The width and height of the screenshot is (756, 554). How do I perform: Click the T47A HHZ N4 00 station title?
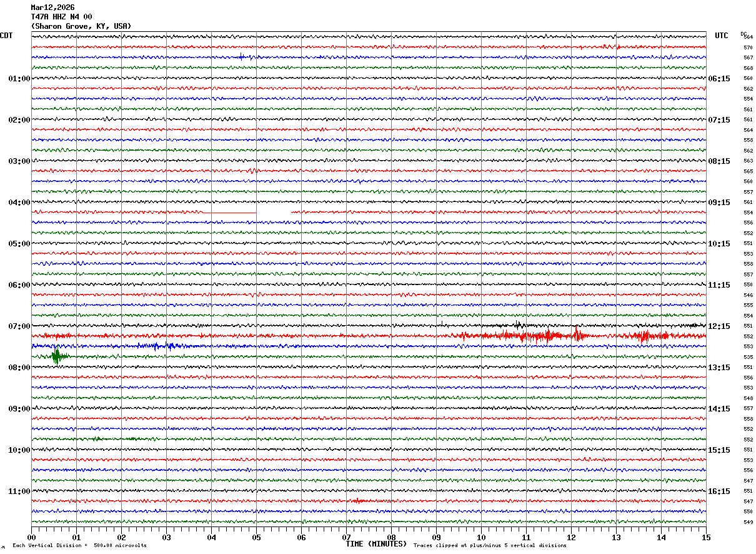61,17
